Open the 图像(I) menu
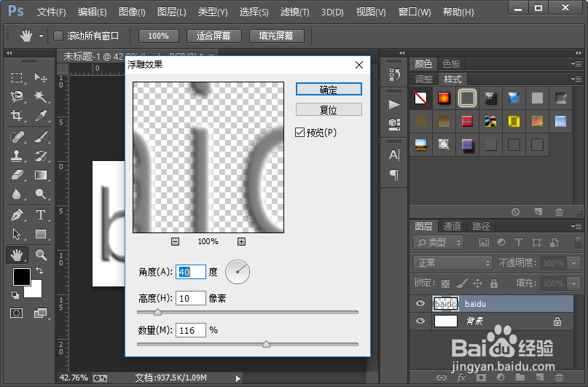The height and width of the screenshot is (387, 588). pyautogui.click(x=132, y=12)
